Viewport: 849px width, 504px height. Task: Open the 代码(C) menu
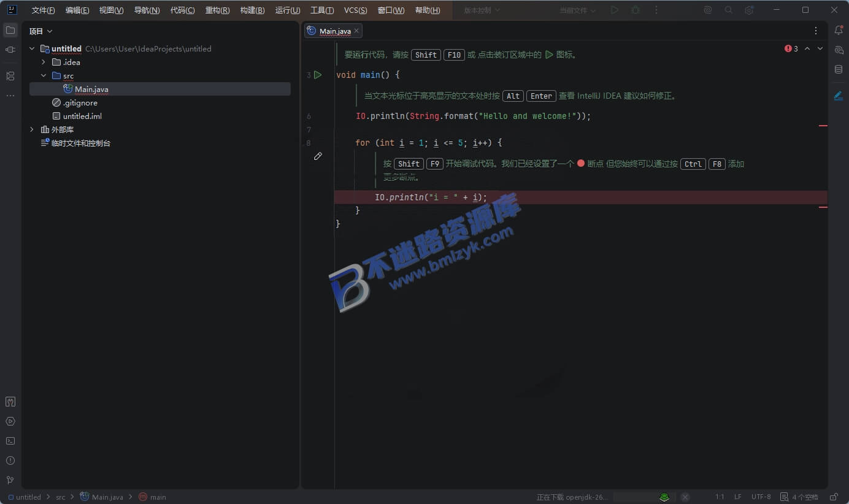(183, 10)
